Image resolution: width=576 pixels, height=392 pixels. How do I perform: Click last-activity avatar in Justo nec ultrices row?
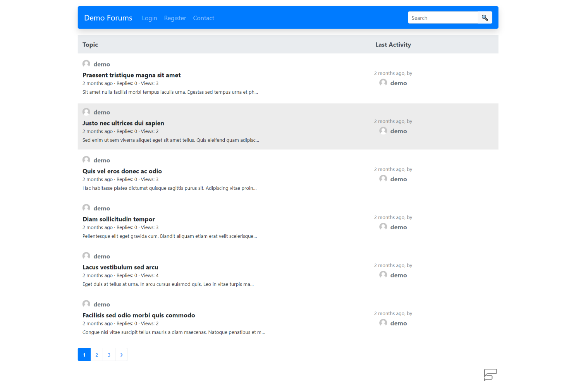(383, 131)
